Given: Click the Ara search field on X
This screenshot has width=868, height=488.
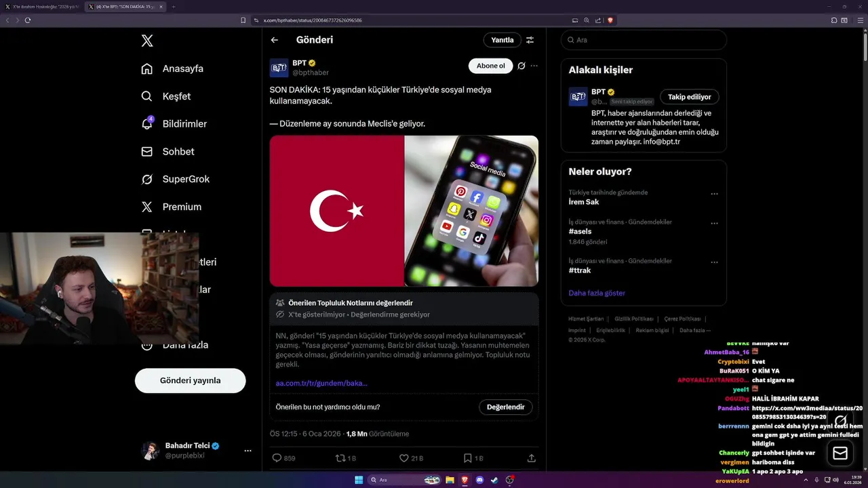Looking at the screenshot, I should [644, 40].
